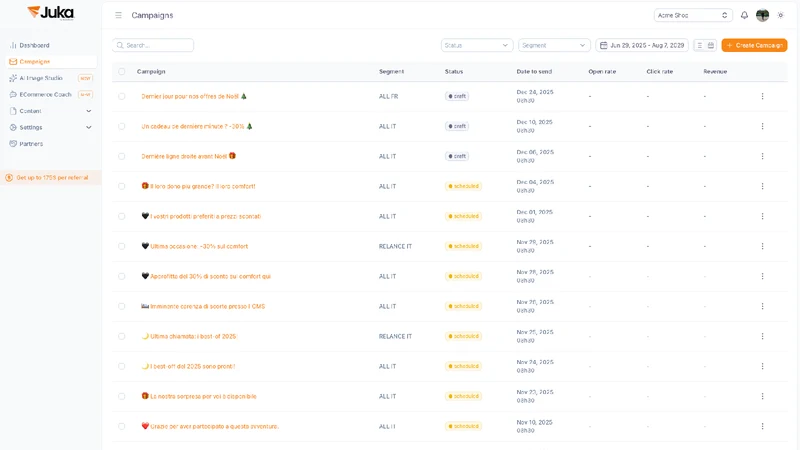This screenshot has width=800, height=450.
Task: Open row actions for Approfitta del 30% di sconto
Action: (x=762, y=276)
